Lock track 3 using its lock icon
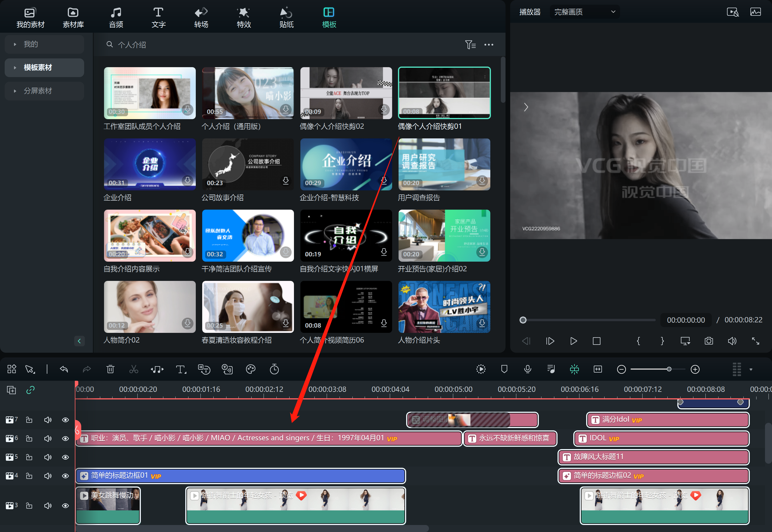The width and height of the screenshot is (772, 532). (29, 506)
